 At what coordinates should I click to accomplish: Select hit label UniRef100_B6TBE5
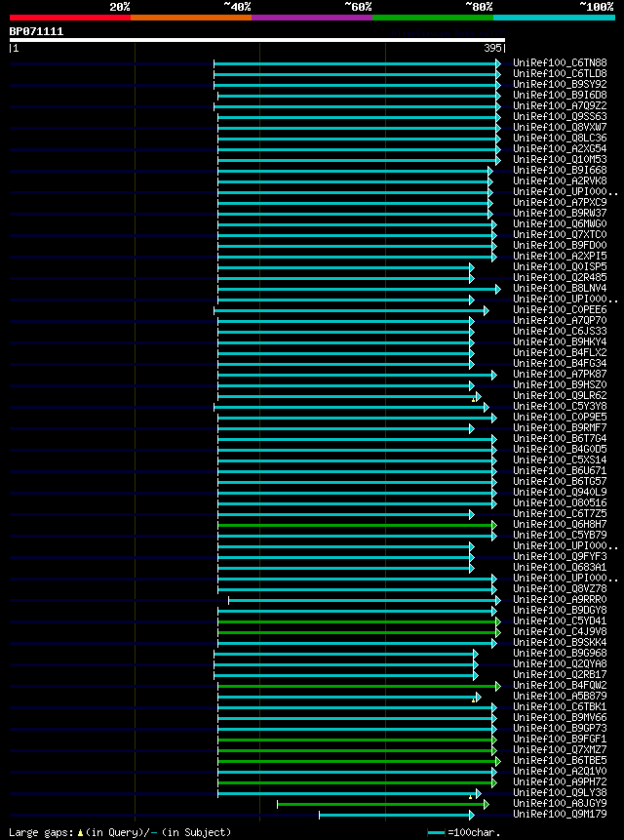click(x=561, y=760)
